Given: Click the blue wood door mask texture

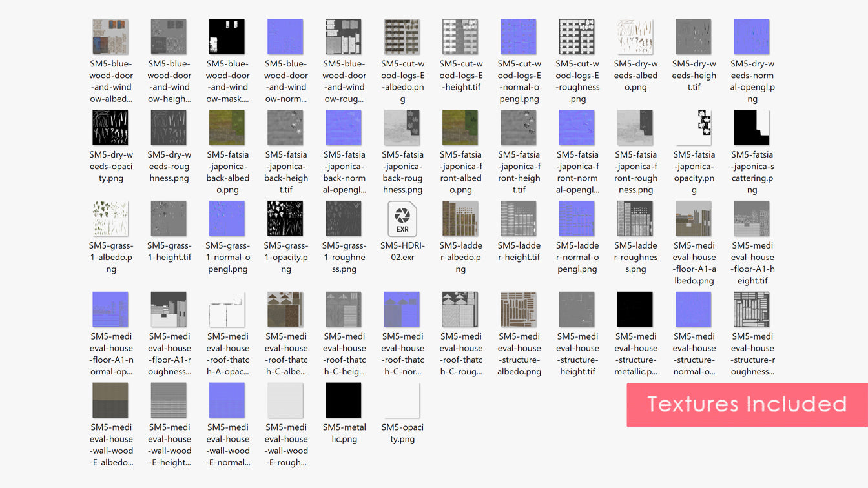Looking at the screenshot, I should [227, 37].
